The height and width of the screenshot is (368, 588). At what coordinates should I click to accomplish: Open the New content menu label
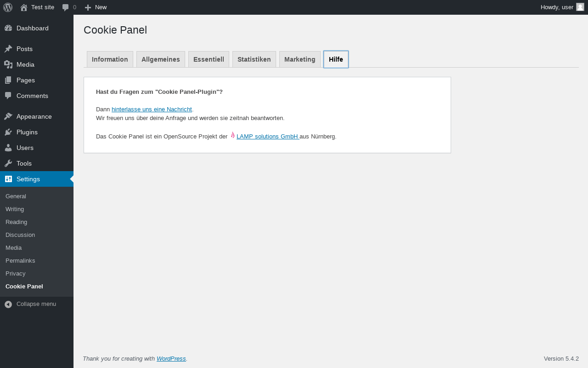(101, 7)
